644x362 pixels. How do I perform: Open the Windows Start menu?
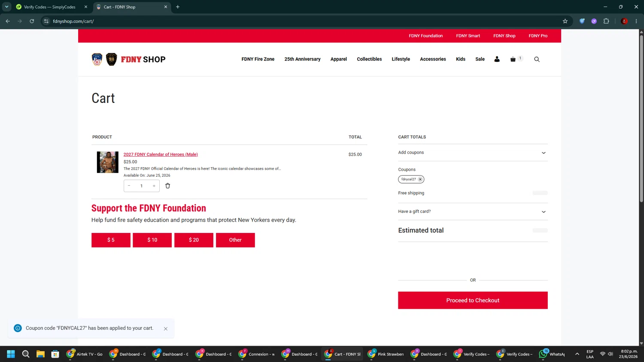pos(11,354)
